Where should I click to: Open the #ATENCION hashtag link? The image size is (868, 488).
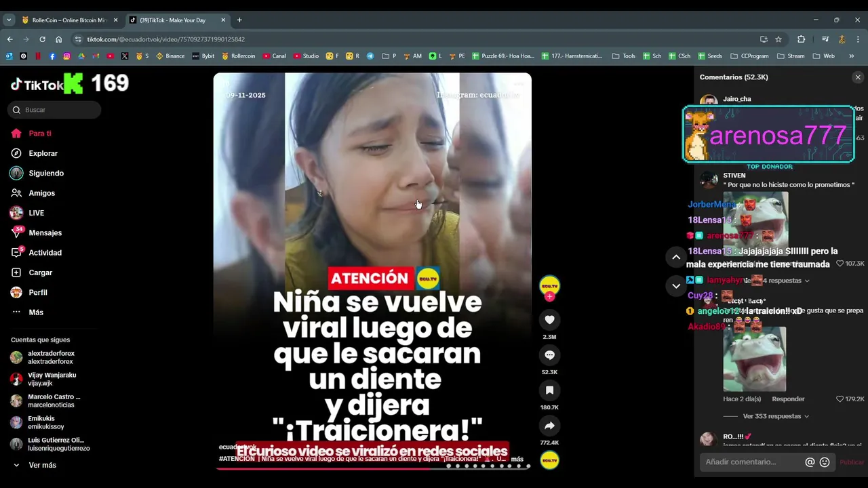236,459
